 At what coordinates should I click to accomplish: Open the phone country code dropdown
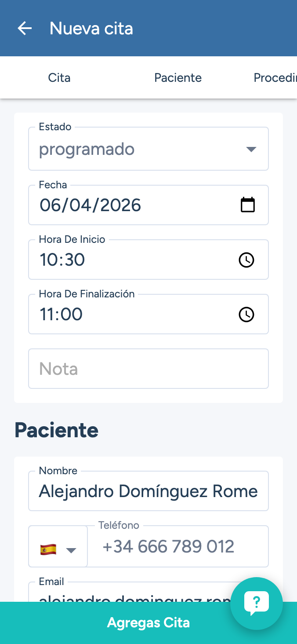(71, 550)
